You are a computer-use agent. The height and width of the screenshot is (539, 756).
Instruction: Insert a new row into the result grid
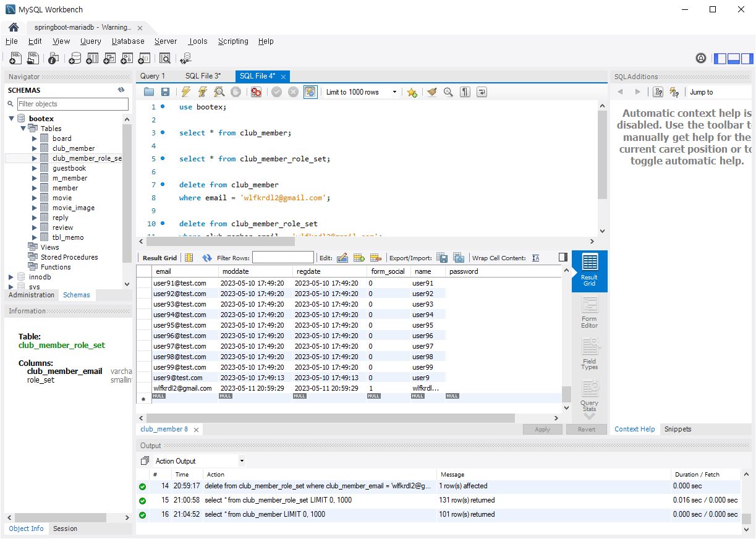(x=359, y=258)
